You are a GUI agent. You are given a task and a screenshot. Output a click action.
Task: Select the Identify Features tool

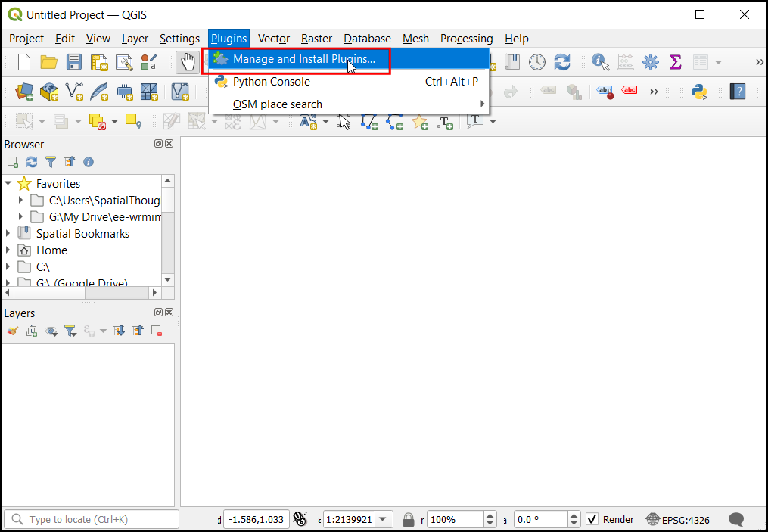[601, 62]
